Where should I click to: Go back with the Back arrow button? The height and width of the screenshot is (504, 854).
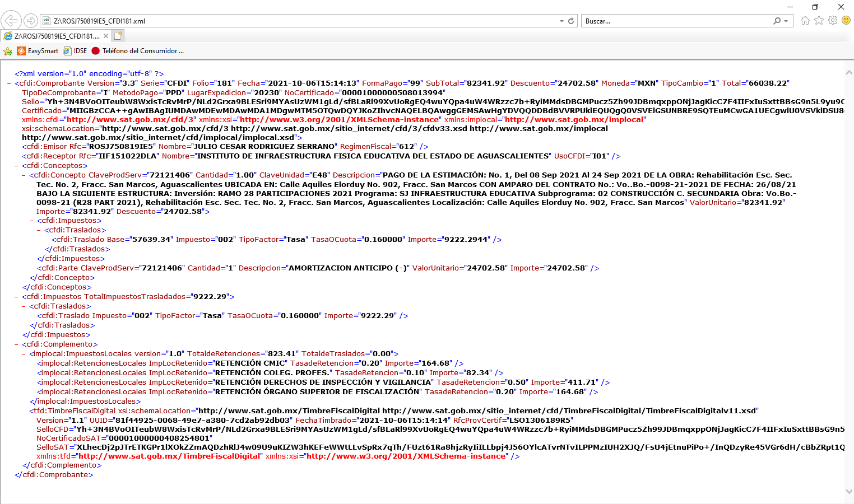(x=11, y=21)
